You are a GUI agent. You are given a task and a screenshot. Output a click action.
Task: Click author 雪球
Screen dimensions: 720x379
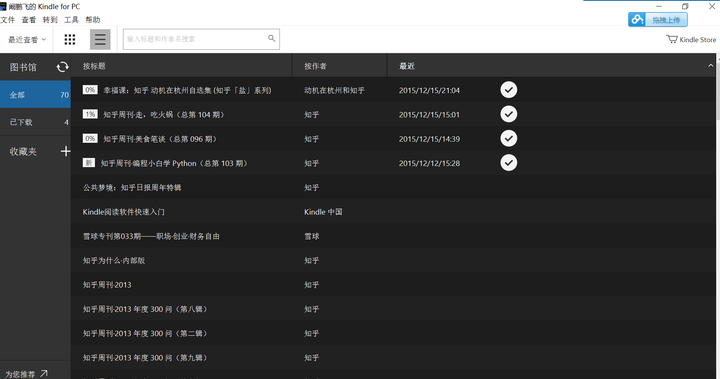tap(312, 236)
